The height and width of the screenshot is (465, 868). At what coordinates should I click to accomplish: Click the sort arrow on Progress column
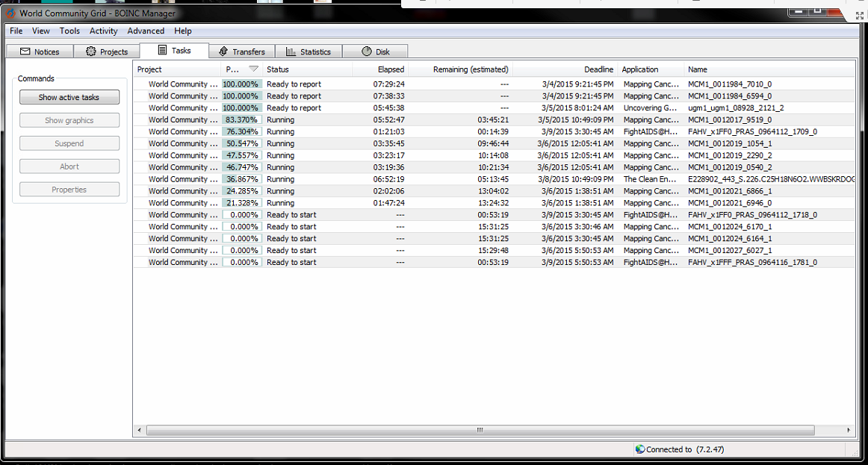253,69
